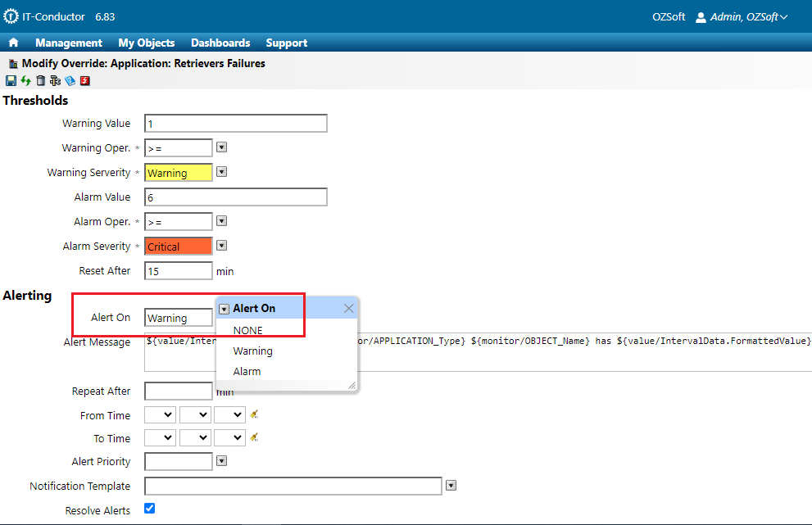Go to Home via house icon
The height and width of the screenshot is (525, 812).
click(x=14, y=43)
